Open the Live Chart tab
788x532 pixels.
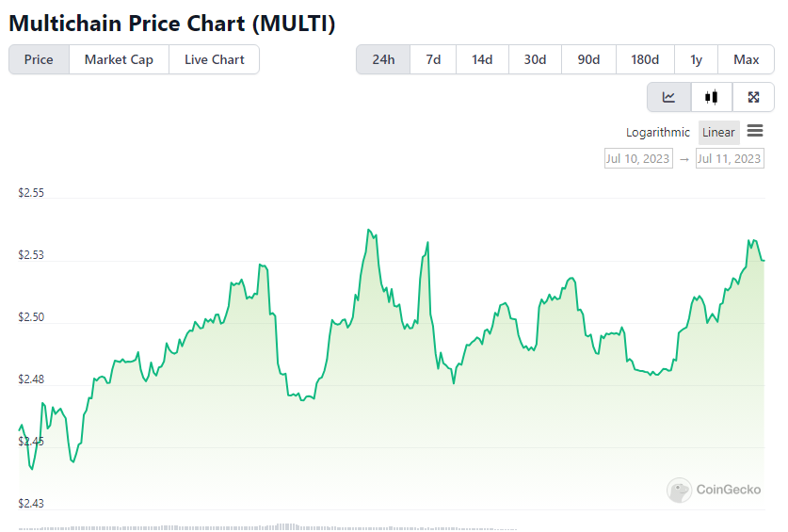[x=214, y=59]
